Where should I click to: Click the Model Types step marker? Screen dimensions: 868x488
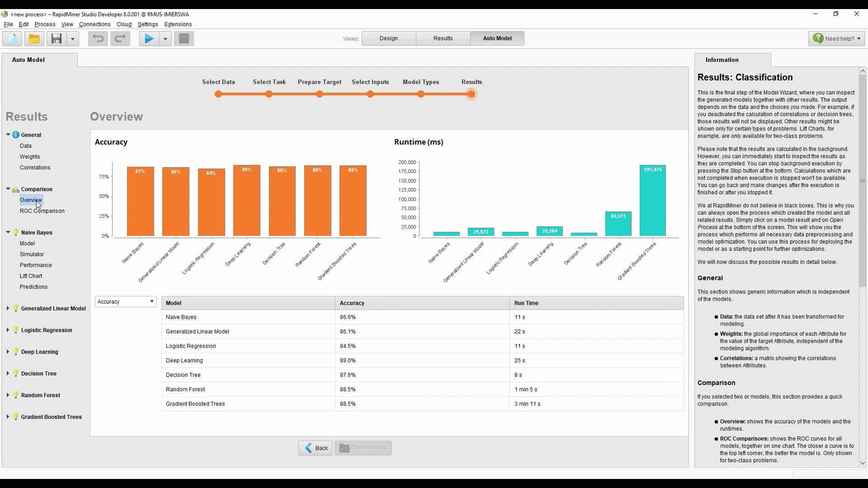pyautogui.click(x=421, y=94)
